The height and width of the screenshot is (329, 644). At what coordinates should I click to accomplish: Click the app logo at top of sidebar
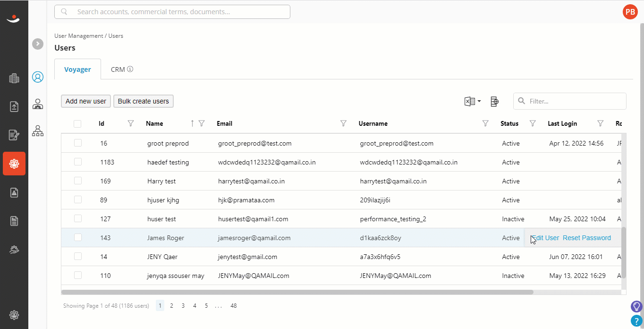[x=14, y=18]
